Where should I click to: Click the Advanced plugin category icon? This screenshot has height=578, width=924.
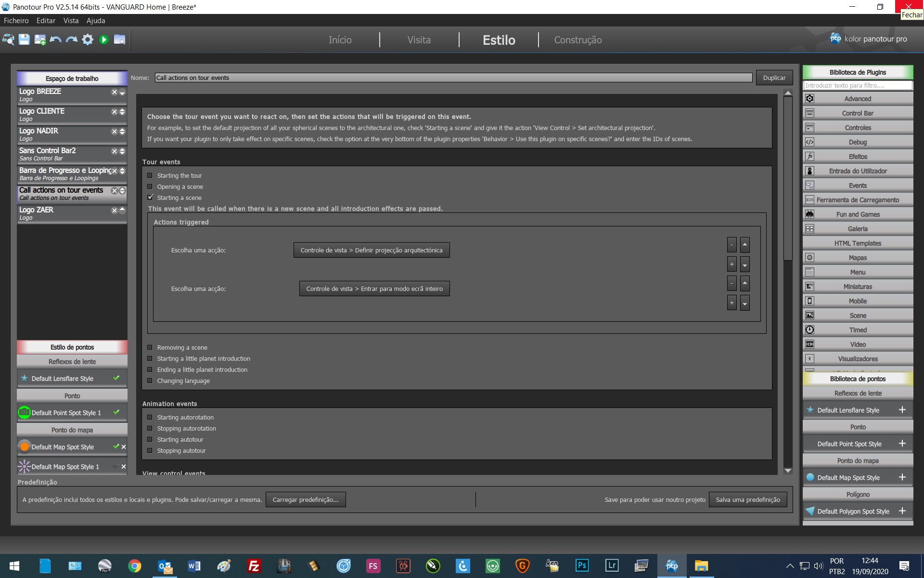(x=810, y=99)
